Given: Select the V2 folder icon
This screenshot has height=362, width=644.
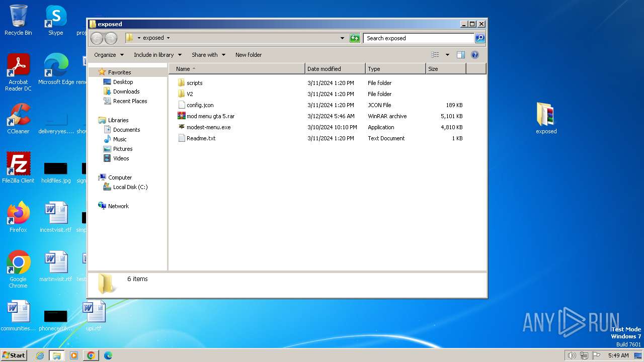Looking at the screenshot, I should coord(182,94).
